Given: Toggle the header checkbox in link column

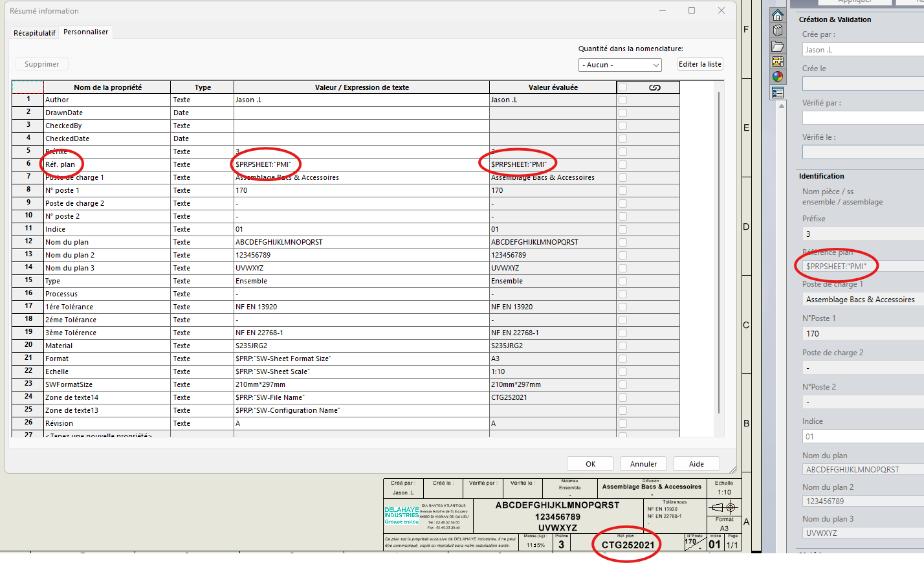Looking at the screenshot, I should 622,87.
